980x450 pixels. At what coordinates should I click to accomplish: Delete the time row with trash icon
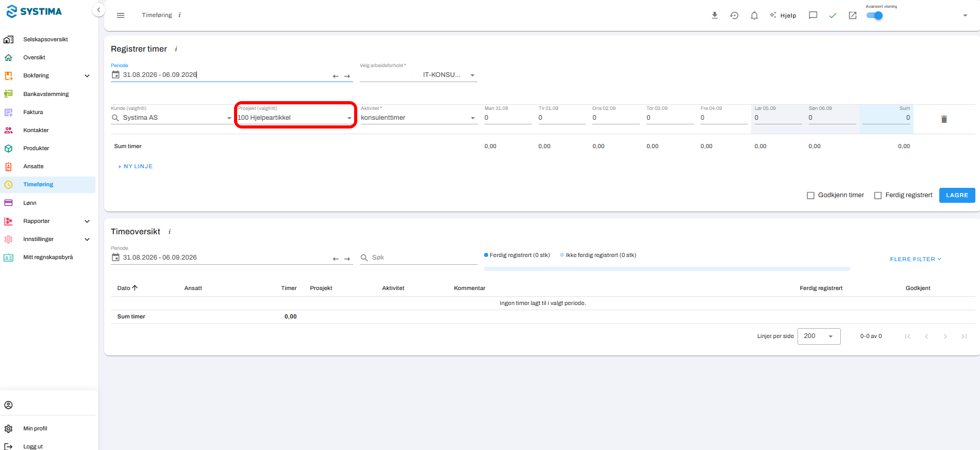coord(944,119)
